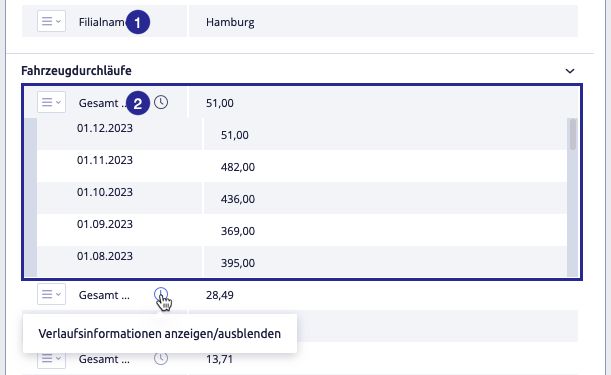Toggle history clock icon for the 13,71 row
611x375 pixels.
[161, 358]
